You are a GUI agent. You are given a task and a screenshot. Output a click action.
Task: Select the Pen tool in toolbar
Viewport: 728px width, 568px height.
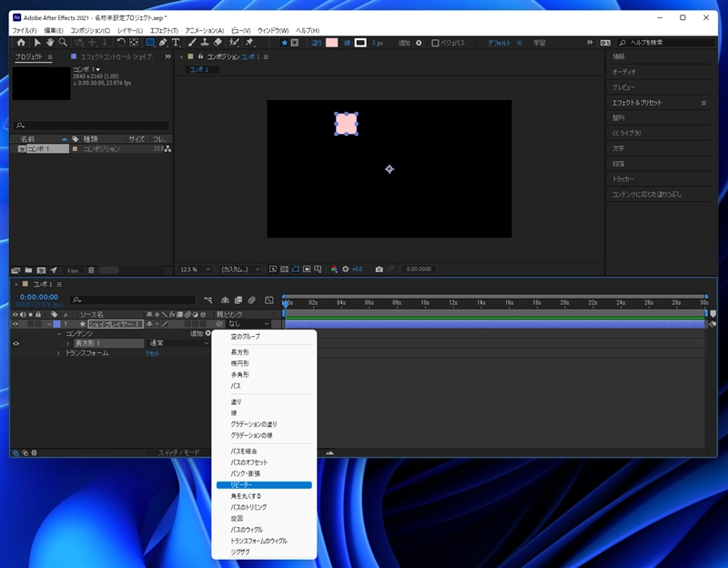[163, 42]
